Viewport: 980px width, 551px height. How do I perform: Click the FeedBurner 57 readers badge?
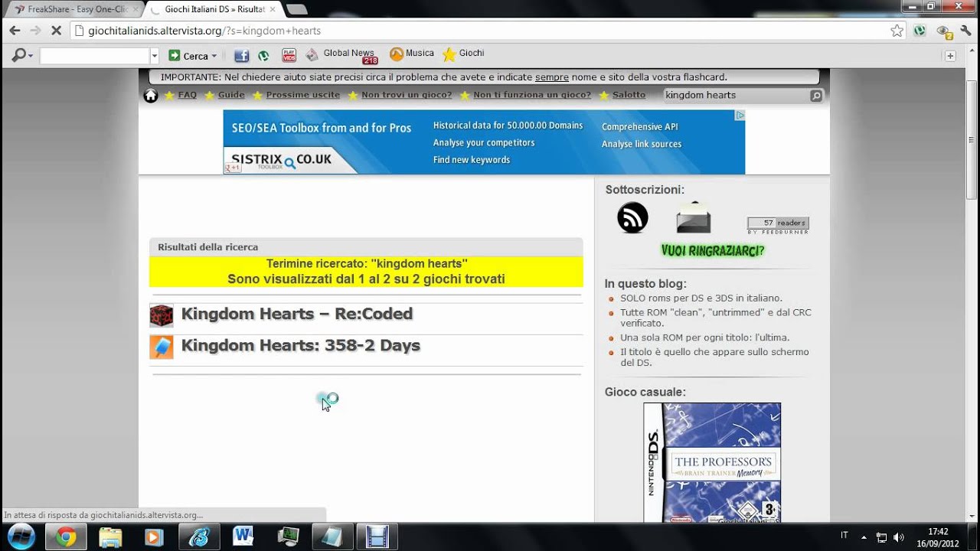click(x=778, y=225)
